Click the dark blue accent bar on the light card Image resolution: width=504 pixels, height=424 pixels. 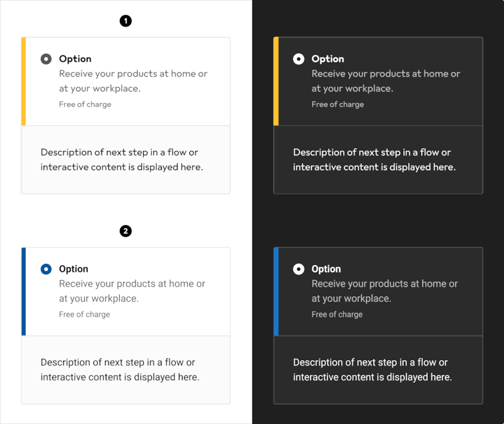[x=23, y=291]
